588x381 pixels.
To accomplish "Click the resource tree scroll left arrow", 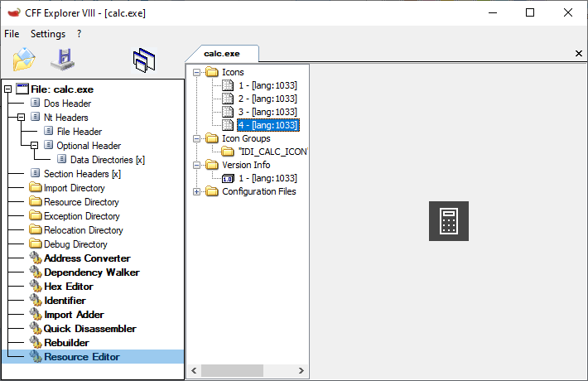I will [x=194, y=370].
